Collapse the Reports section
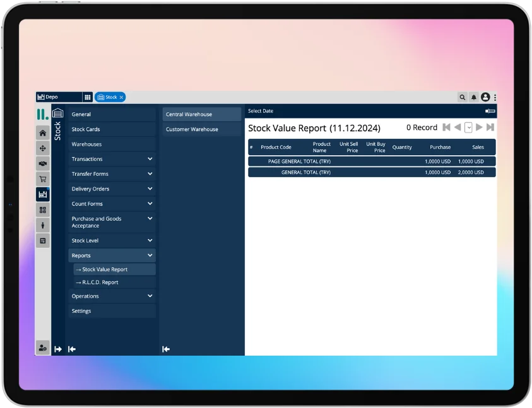 click(x=111, y=255)
